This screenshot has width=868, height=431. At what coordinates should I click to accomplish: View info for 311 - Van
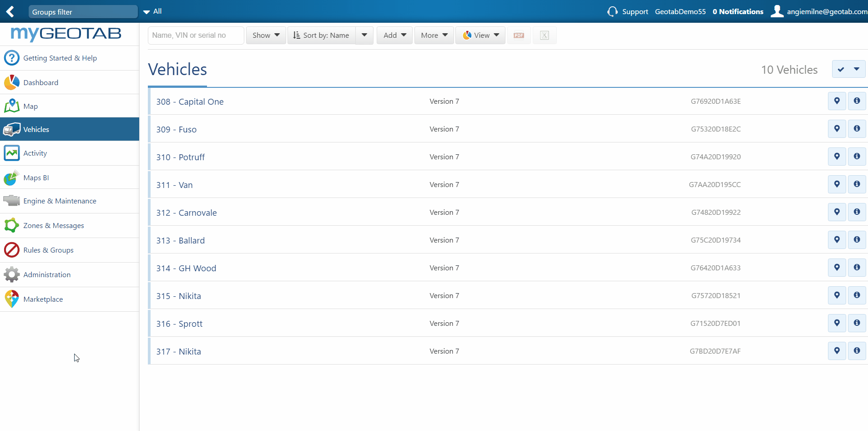(x=857, y=184)
